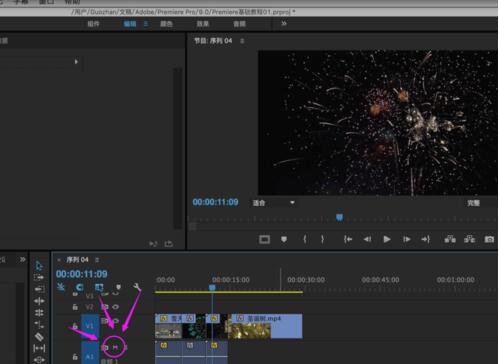The height and width of the screenshot is (364, 499).
Task: Select the Ripple Edit tool
Action: click(x=39, y=301)
